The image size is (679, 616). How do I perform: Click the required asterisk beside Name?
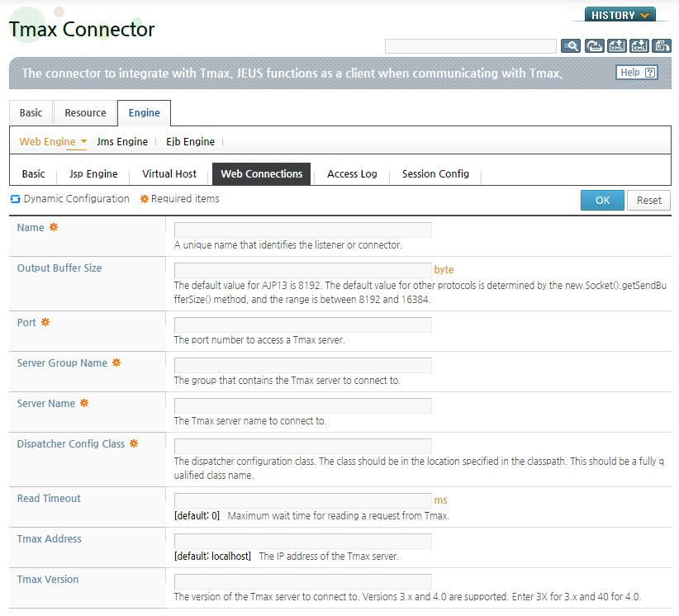tap(53, 227)
